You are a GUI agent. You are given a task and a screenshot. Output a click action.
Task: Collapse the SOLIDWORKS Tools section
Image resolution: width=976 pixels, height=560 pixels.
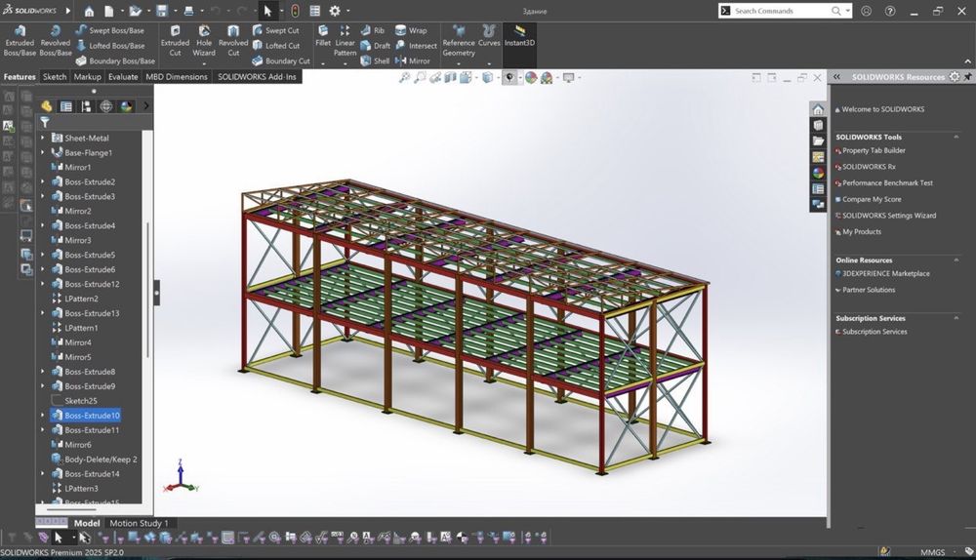click(x=956, y=137)
